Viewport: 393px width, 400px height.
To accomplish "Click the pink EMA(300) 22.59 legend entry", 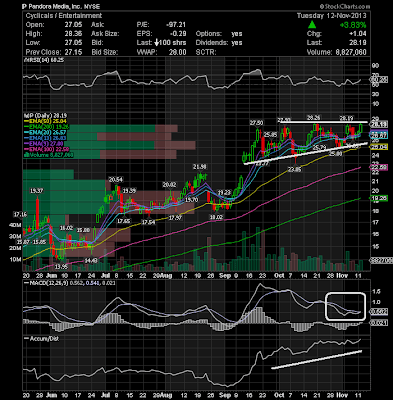I will pos(45,149).
